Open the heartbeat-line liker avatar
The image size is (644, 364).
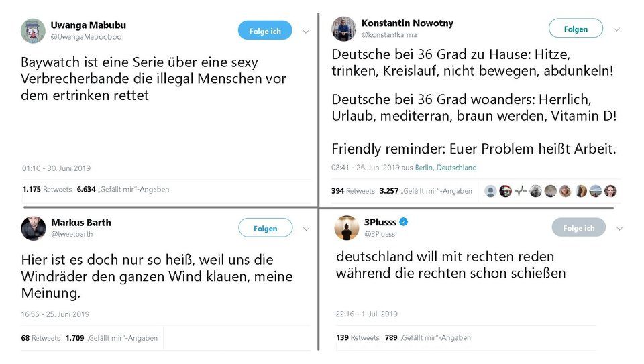tap(521, 191)
